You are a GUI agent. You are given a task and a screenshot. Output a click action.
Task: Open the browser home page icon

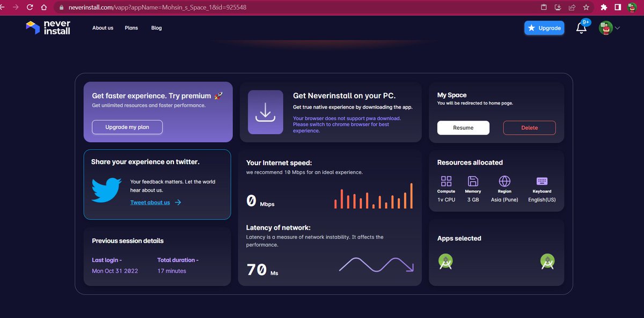tap(43, 8)
